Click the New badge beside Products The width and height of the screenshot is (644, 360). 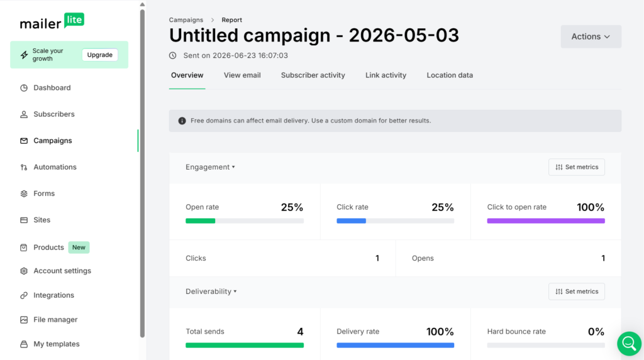pyautogui.click(x=79, y=248)
